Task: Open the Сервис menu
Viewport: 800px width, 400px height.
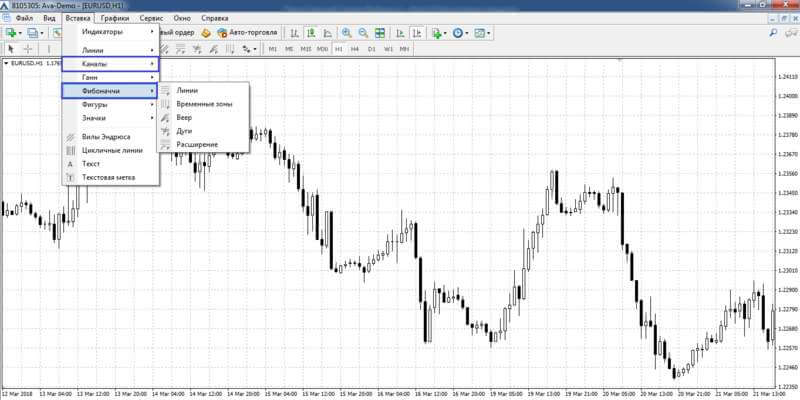Action: point(151,18)
